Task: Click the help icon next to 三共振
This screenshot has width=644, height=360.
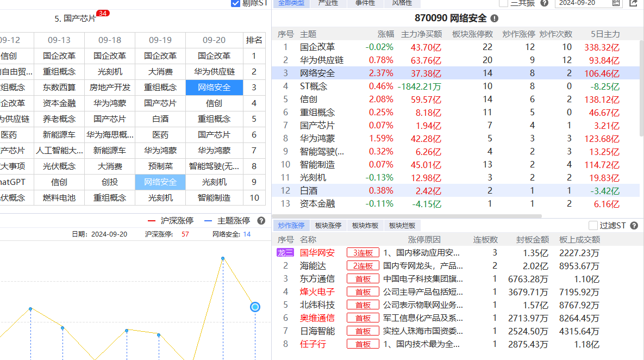Action: [544, 3]
